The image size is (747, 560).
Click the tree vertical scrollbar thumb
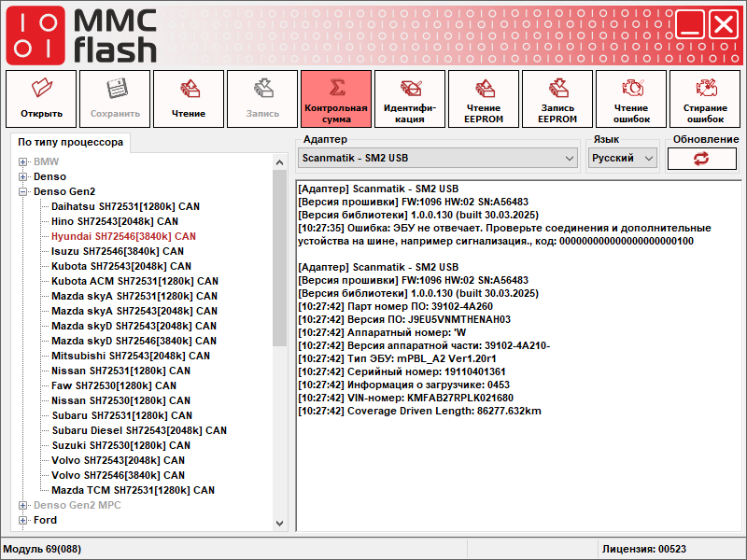coord(279,258)
